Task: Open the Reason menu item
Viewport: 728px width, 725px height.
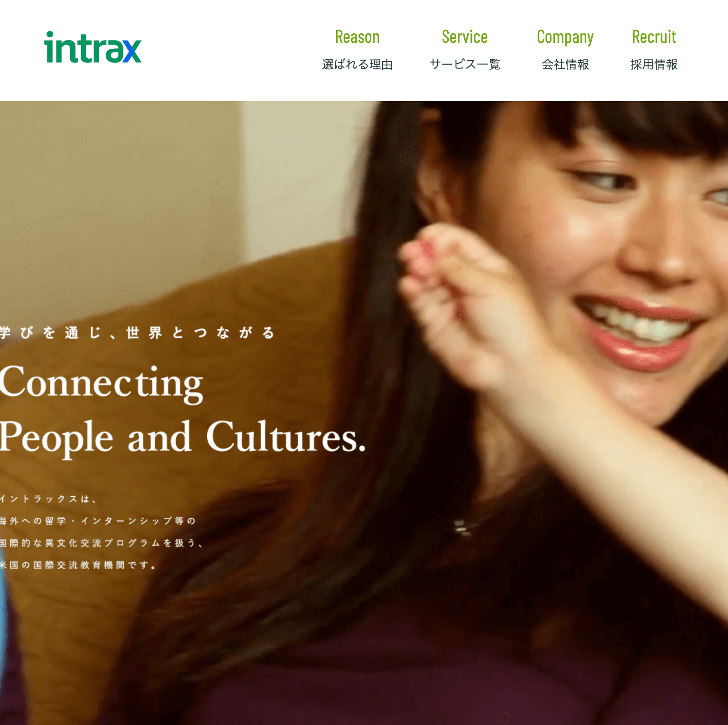Action: point(357,37)
